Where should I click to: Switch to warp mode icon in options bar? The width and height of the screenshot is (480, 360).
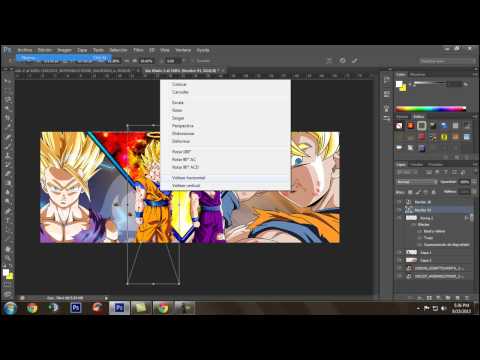click(329, 61)
